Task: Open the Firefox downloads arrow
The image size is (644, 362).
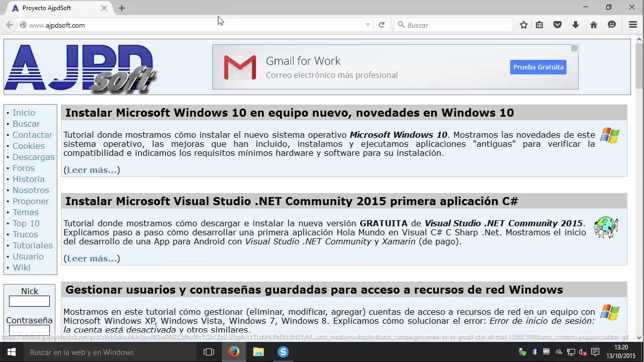Action: 576,25
